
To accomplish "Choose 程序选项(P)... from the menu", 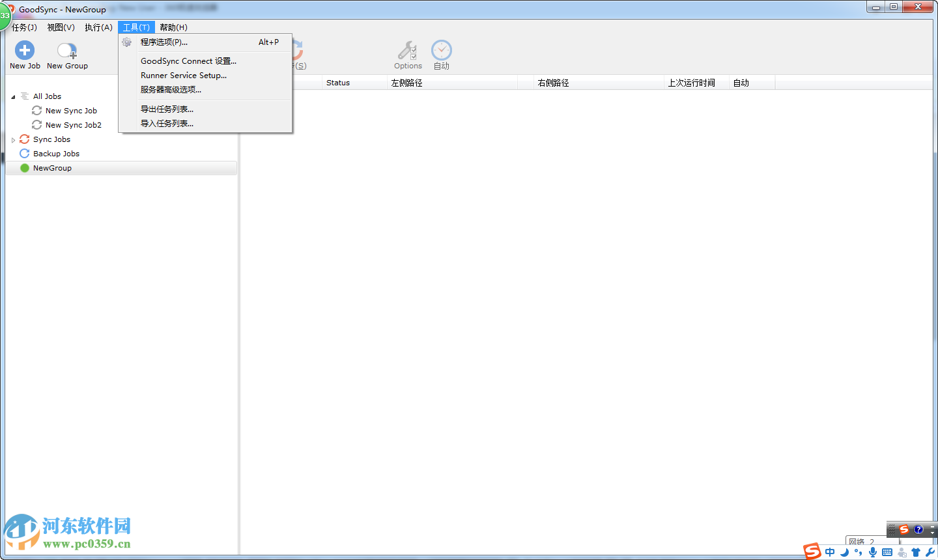I will coord(205,42).
